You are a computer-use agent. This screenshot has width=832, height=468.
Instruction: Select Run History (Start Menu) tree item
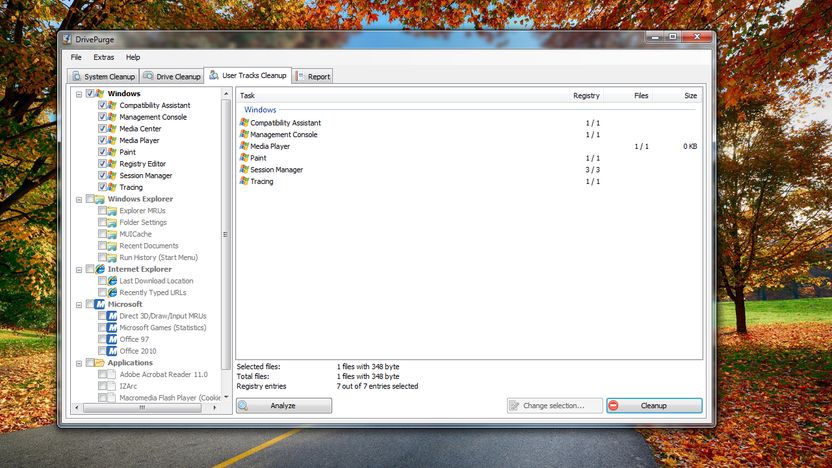pos(158,257)
